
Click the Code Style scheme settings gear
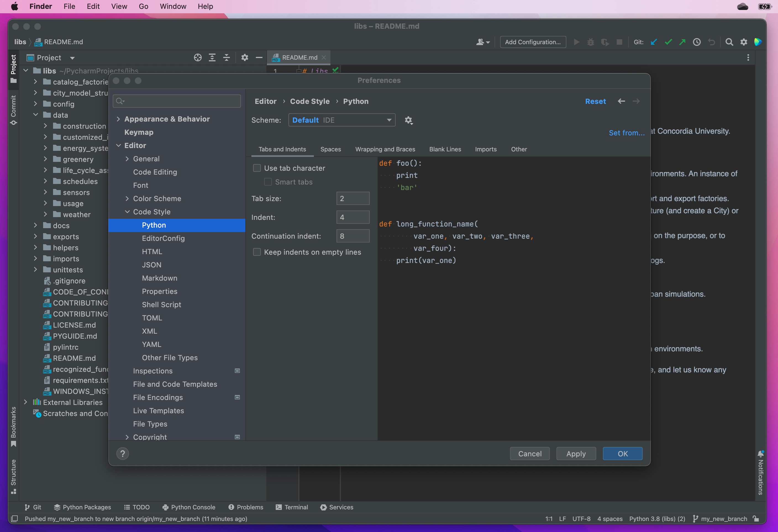(x=409, y=120)
